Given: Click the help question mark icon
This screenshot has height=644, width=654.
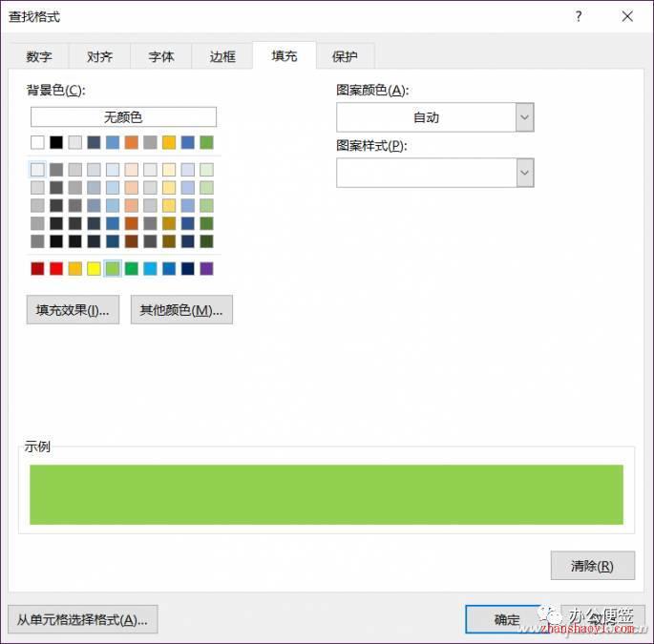Looking at the screenshot, I should [x=578, y=16].
